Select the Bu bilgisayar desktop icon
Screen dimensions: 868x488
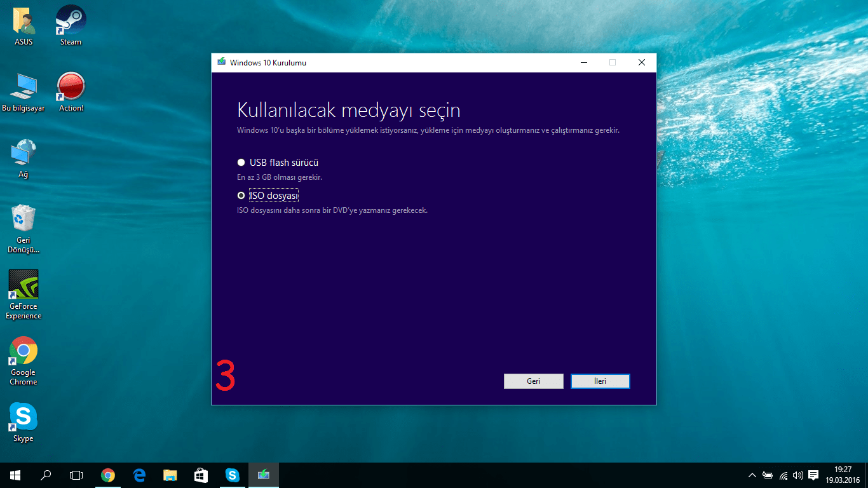pos(24,92)
